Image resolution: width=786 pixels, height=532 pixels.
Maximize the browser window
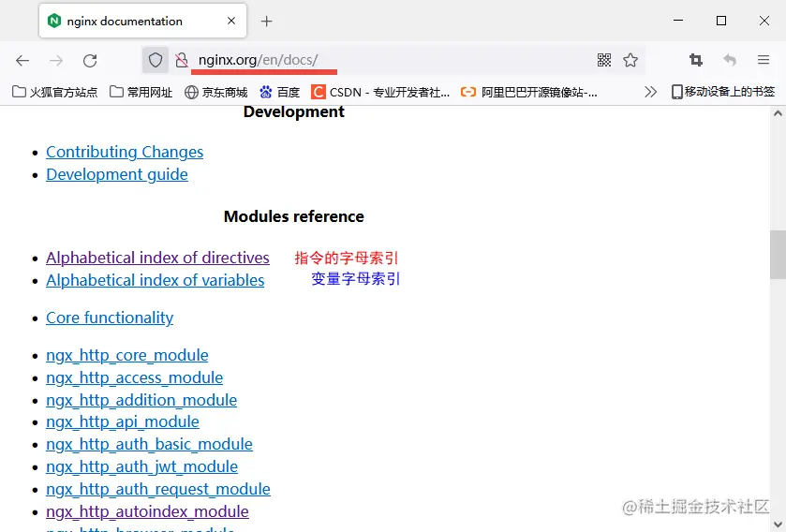pyautogui.click(x=721, y=21)
